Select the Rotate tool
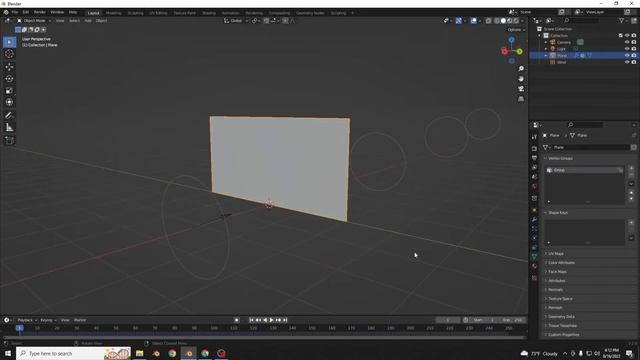 (9, 78)
